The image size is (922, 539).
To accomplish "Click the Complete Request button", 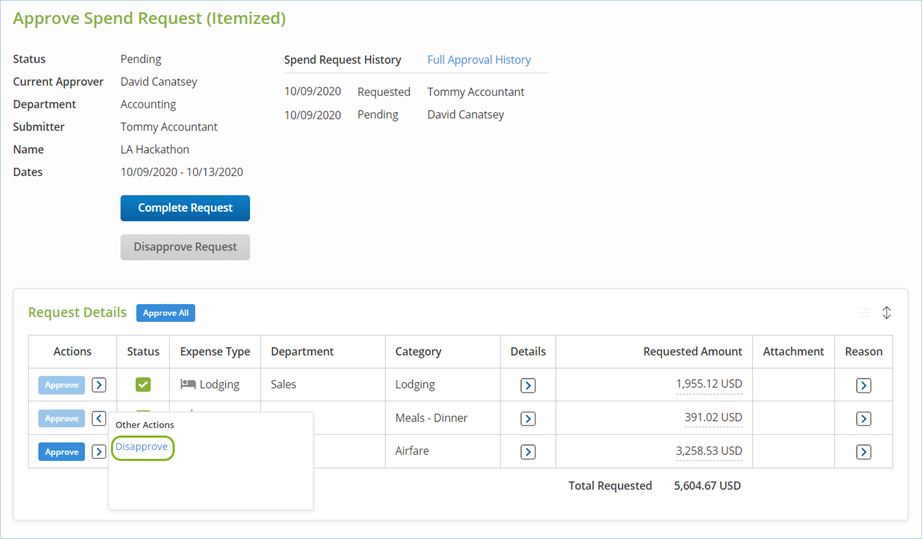I will point(185,208).
